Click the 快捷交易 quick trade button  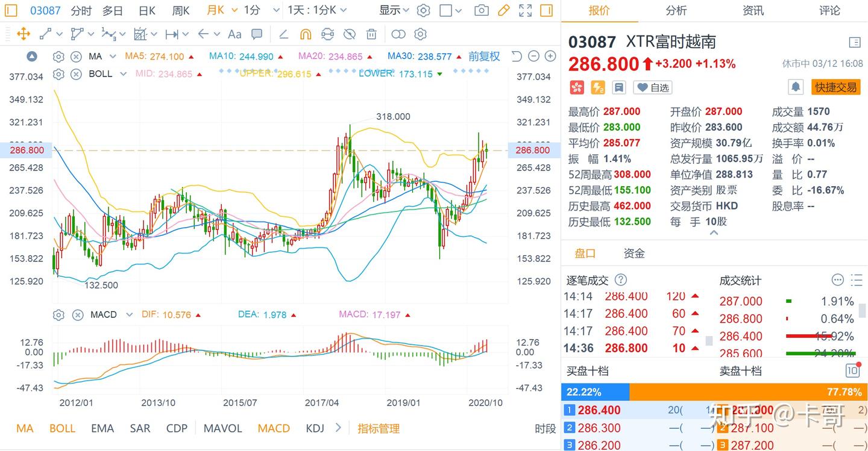coord(835,87)
